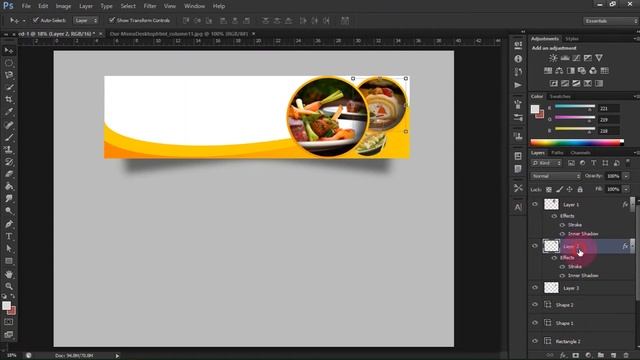Image resolution: width=640 pixels, height=360 pixels.
Task: Add a Brightness/Contrast adjustment
Action: coord(553,58)
